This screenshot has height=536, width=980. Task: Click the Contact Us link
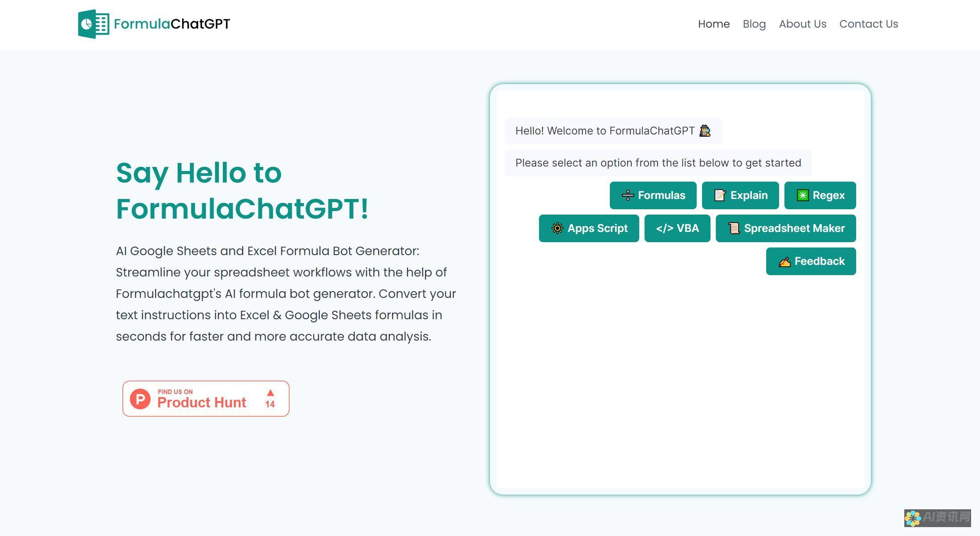point(868,24)
